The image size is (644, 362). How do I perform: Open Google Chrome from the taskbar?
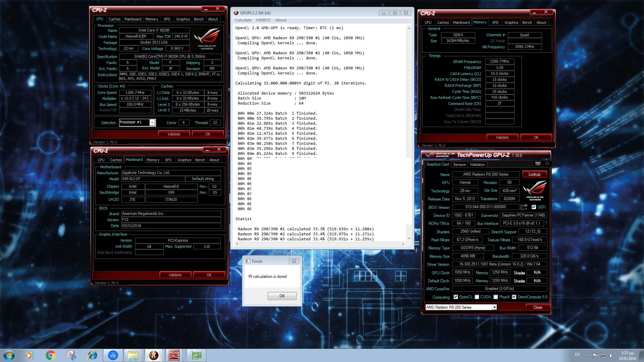point(50,355)
